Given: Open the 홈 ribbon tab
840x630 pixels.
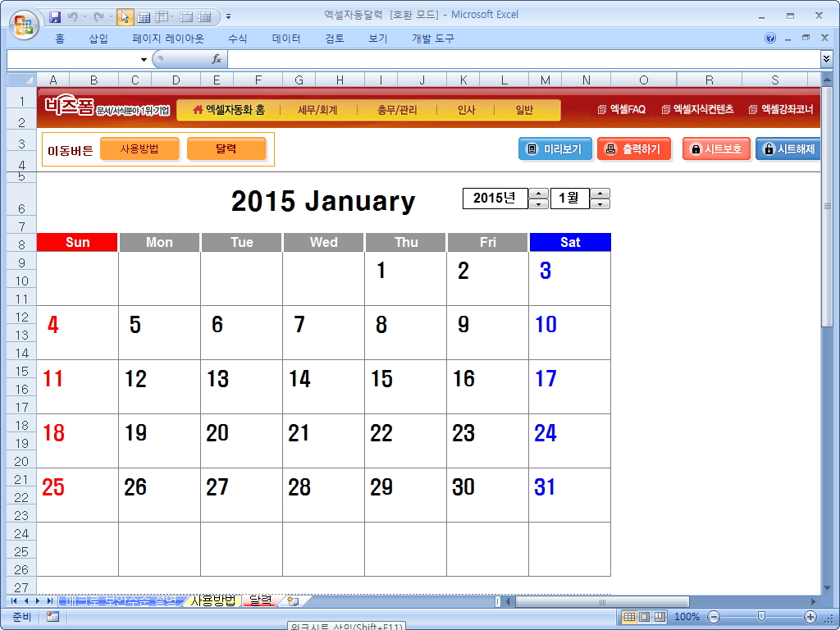Looking at the screenshot, I should pos(60,39).
